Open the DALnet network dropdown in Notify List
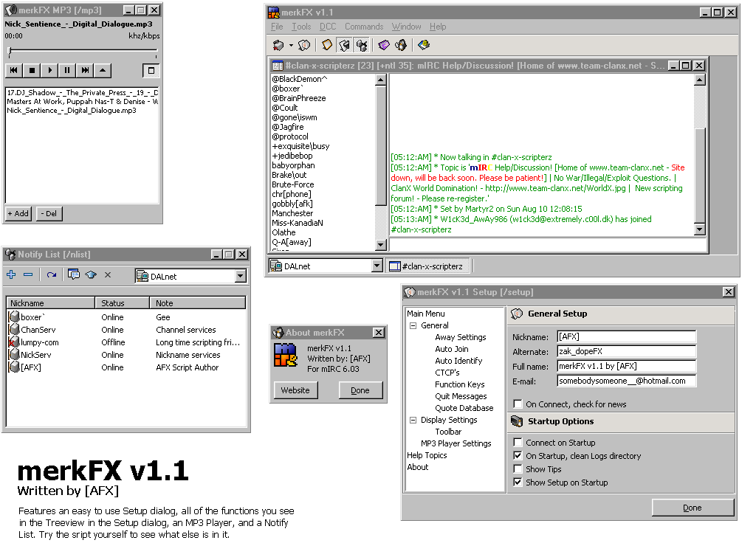Viewport: 756px width, 543px height. [240, 276]
